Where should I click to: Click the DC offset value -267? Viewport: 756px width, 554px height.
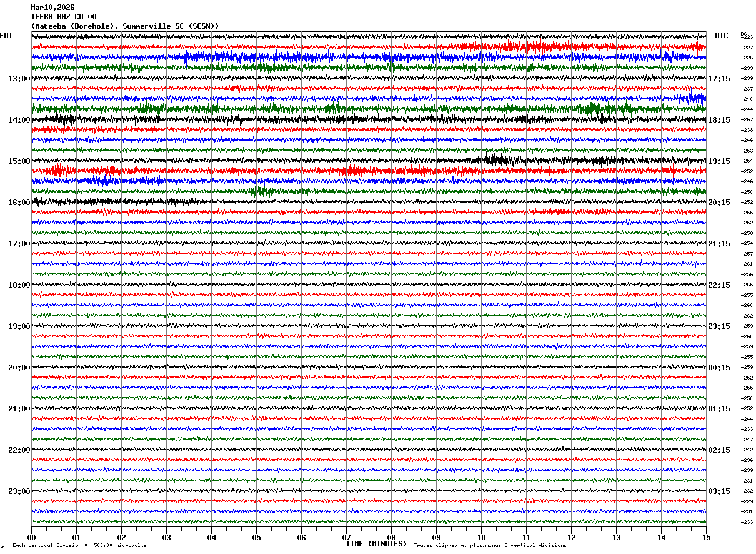coord(747,120)
